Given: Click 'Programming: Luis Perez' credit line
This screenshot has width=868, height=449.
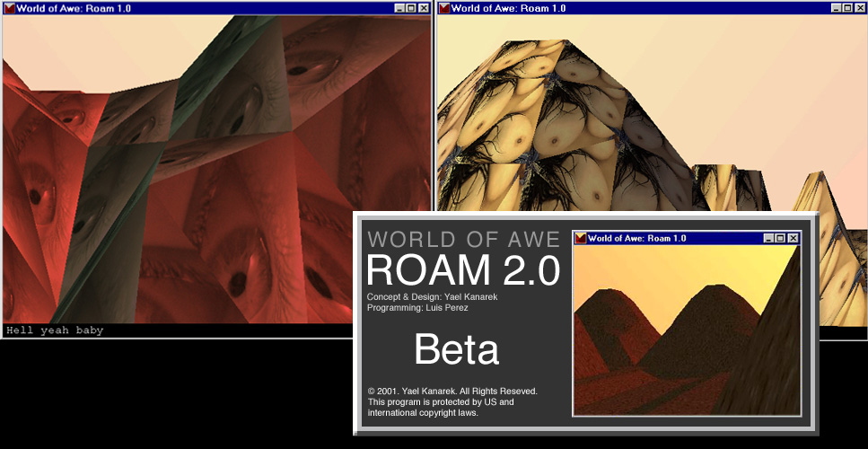Looking at the screenshot, I should pos(417,308).
